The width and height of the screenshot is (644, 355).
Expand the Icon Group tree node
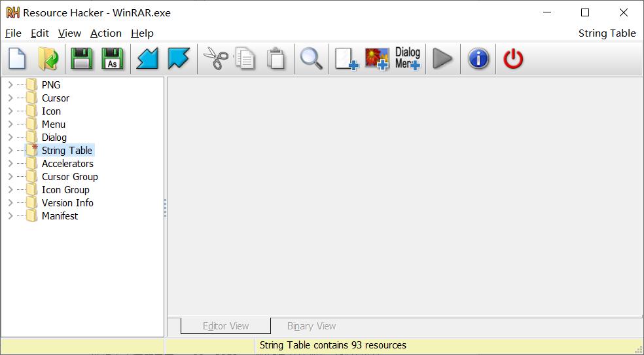click(10, 190)
